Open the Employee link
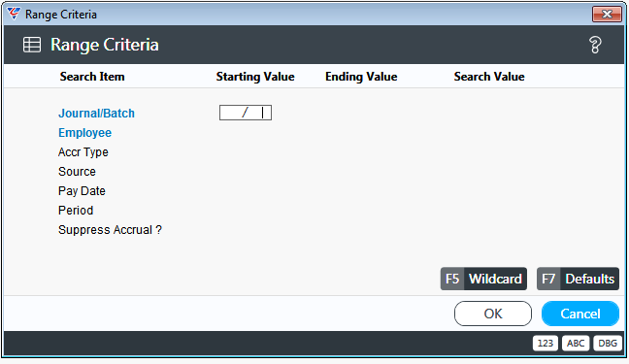The width and height of the screenshot is (629, 364). click(85, 133)
